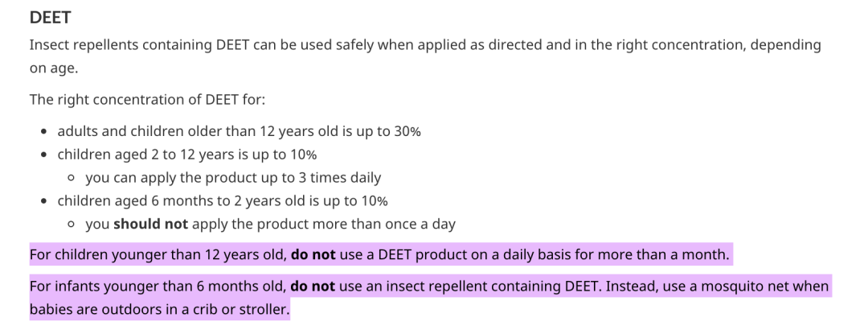This screenshot has height=330, width=868.
Task: Click bold "do not" in the infants sentence
Action: click(x=313, y=287)
